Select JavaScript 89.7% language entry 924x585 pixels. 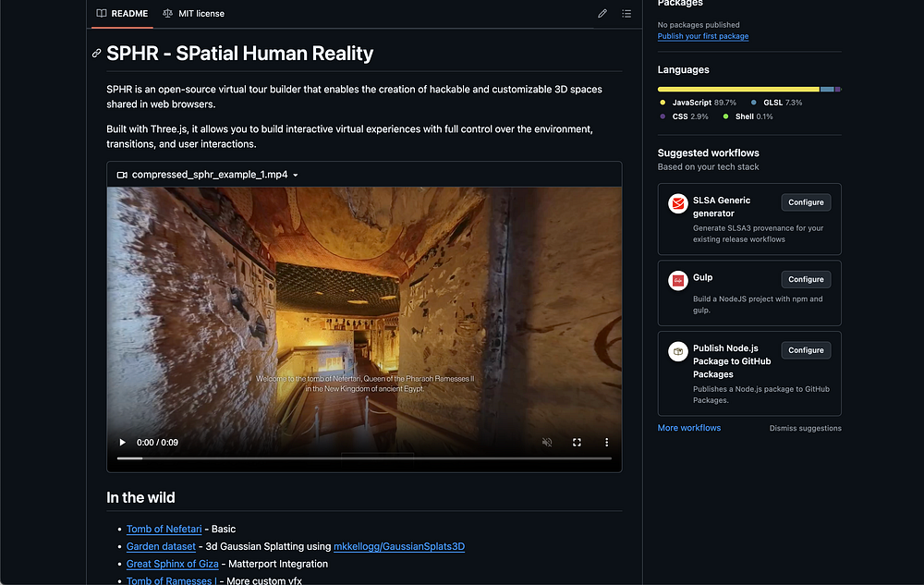(698, 103)
